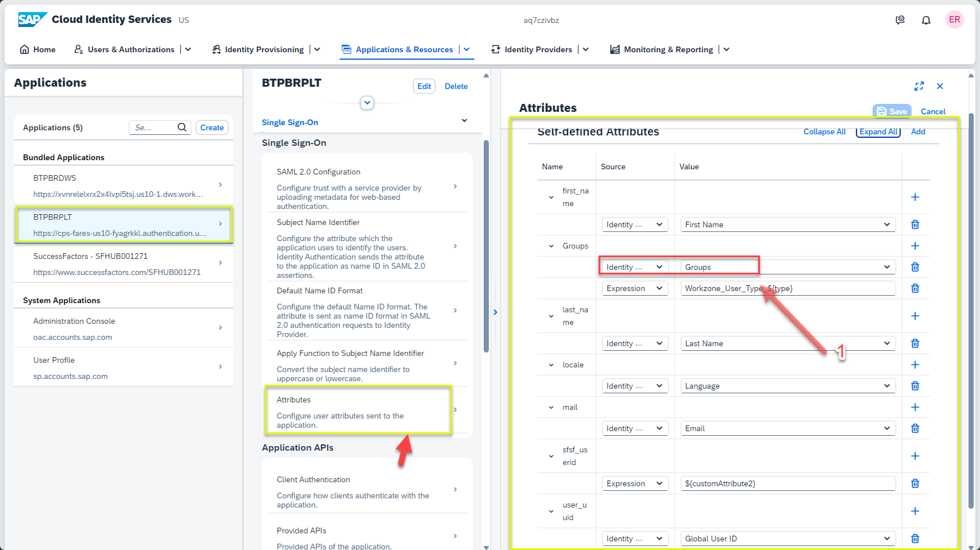Open the help/support headset icon

tap(900, 20)
